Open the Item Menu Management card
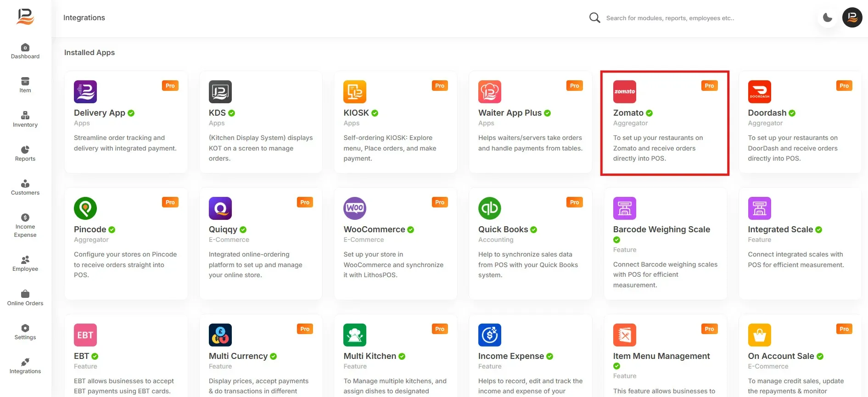The width and height of the screenshot is (868, 397). [x=665, y=356]
